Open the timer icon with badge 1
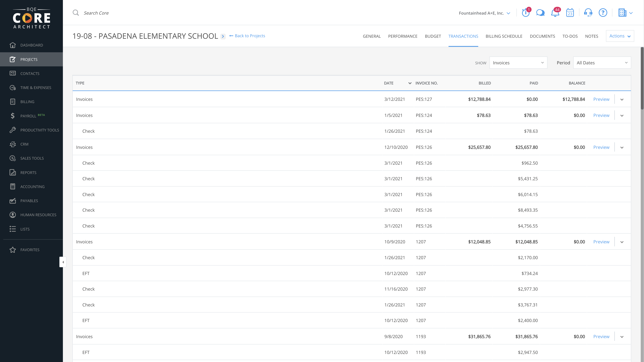 (x=526, y=12)
